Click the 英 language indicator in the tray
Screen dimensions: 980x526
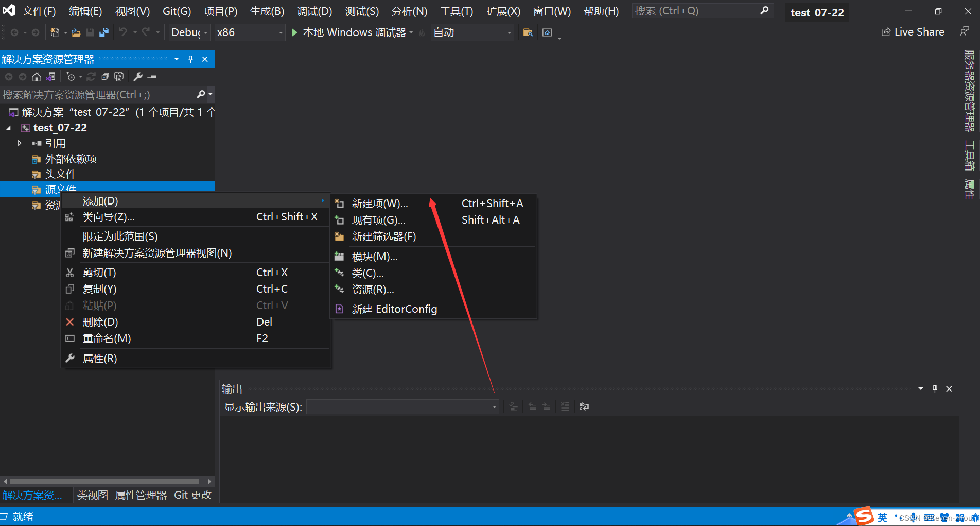(882, 517)
